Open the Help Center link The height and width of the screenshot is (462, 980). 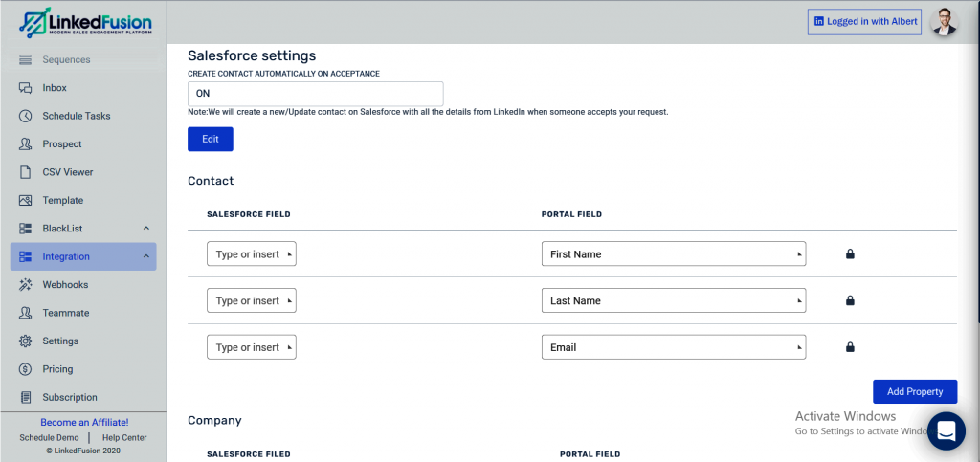point(124,438)
